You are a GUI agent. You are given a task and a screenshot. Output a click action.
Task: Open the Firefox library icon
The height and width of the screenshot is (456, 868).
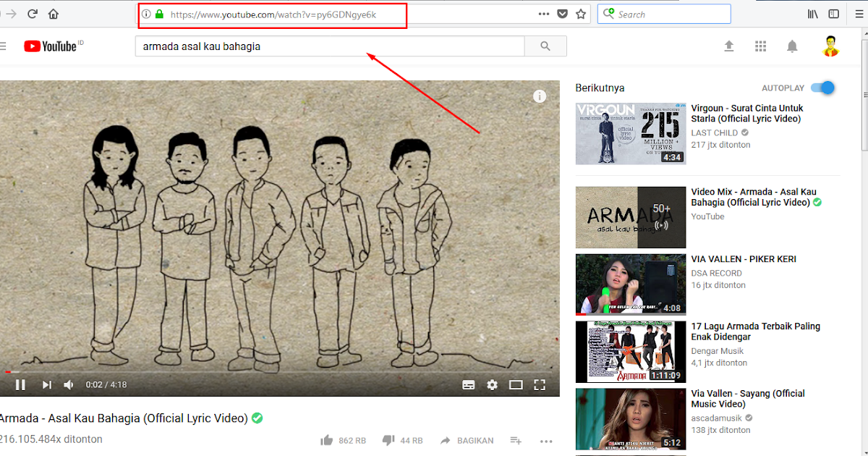pyautogui.click(x=813, y=14)
